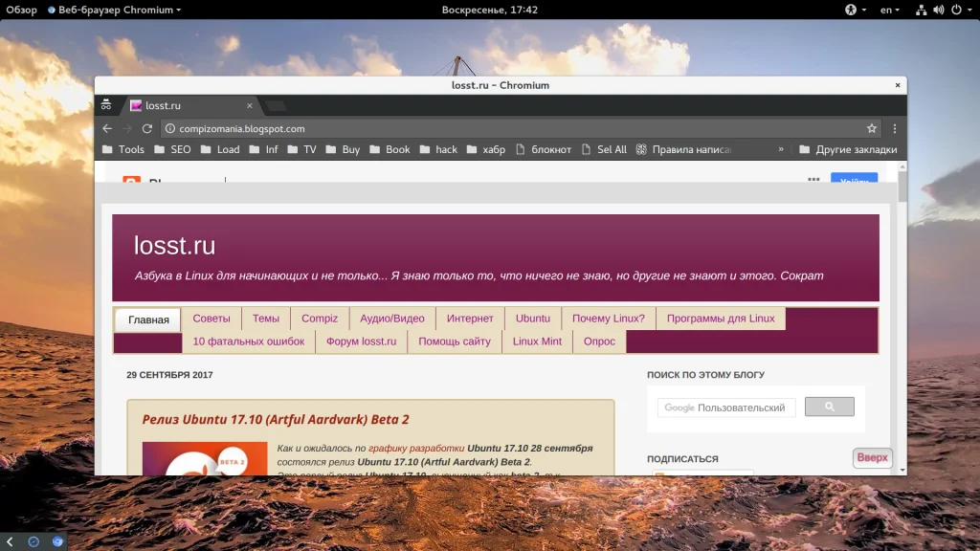Viewport: 980px width, 551px height.
Task: Open the Ubuntu menu item
Action: coord(533,319)
